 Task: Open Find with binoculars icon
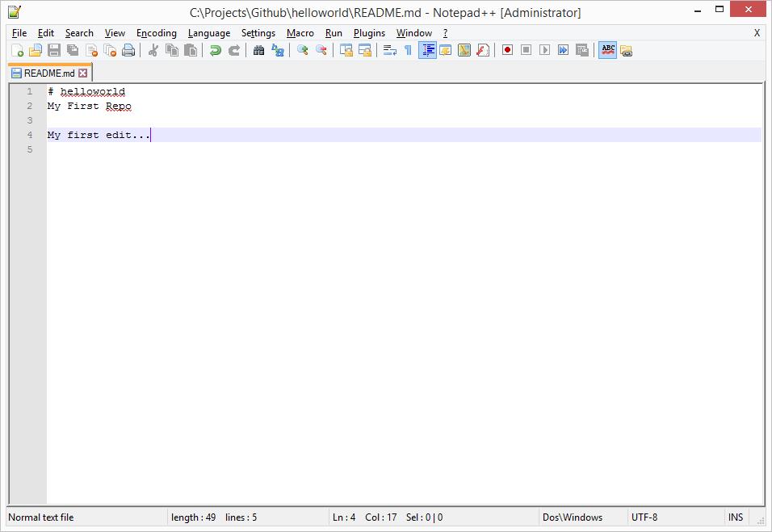pyautogui.click(x=258, y=50)
